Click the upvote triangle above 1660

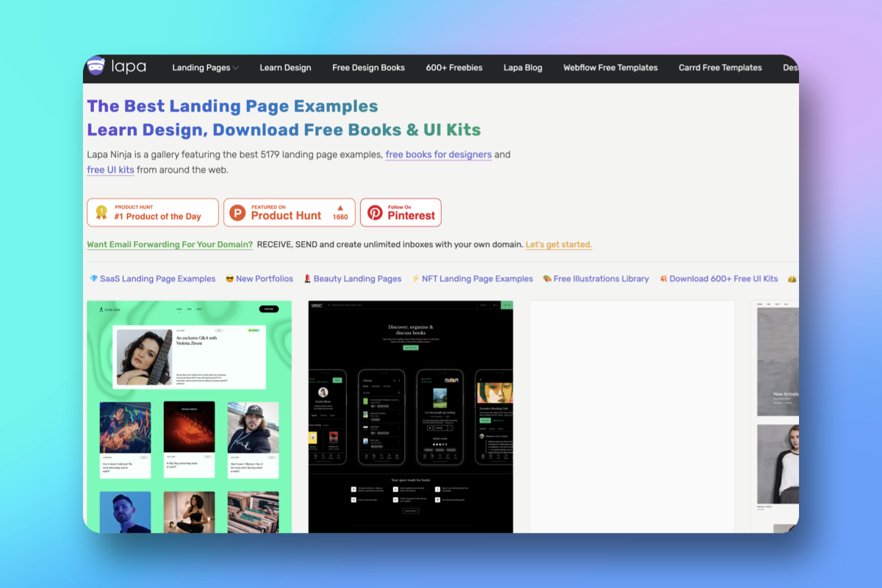340,208
